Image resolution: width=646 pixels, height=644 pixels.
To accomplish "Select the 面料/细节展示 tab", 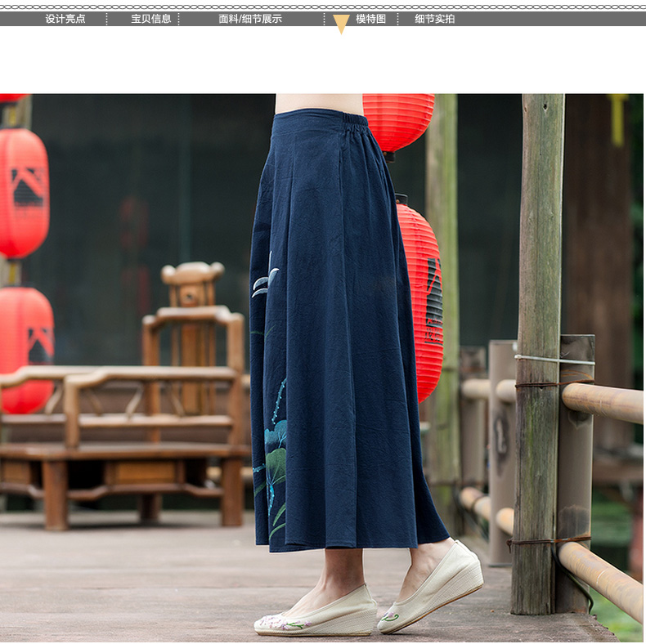I will [x=250, y=19].
